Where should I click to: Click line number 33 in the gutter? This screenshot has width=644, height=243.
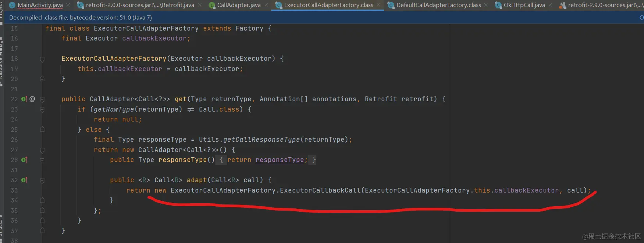(14, 190)
